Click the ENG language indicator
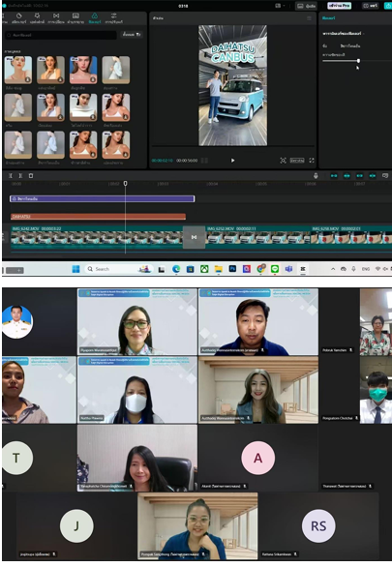The height and width of the screenshot is (567, 392). tap(366, 269)
